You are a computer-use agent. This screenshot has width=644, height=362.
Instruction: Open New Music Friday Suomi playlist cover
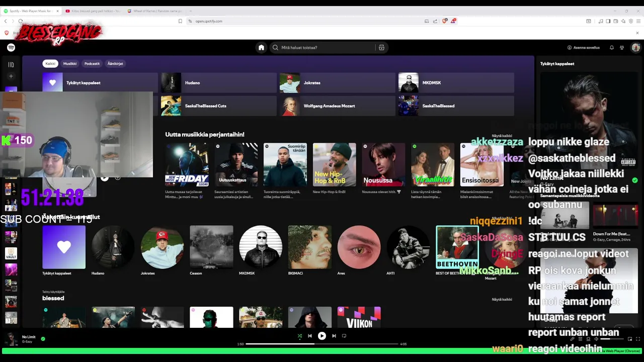tap(187, 164)
